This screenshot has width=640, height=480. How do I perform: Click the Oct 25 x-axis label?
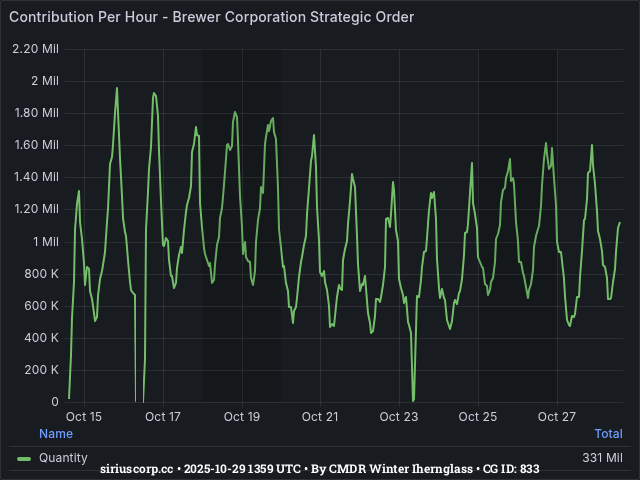tap(478, 417)
